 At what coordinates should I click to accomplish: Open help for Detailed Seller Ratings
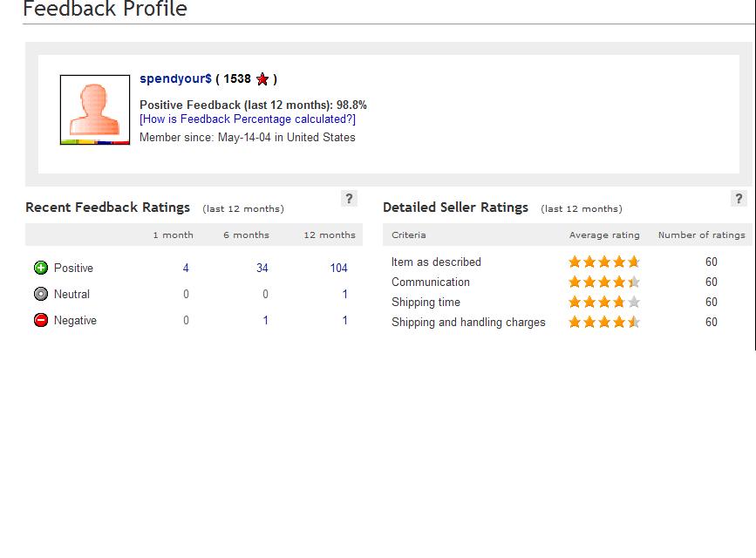(739, 199)
